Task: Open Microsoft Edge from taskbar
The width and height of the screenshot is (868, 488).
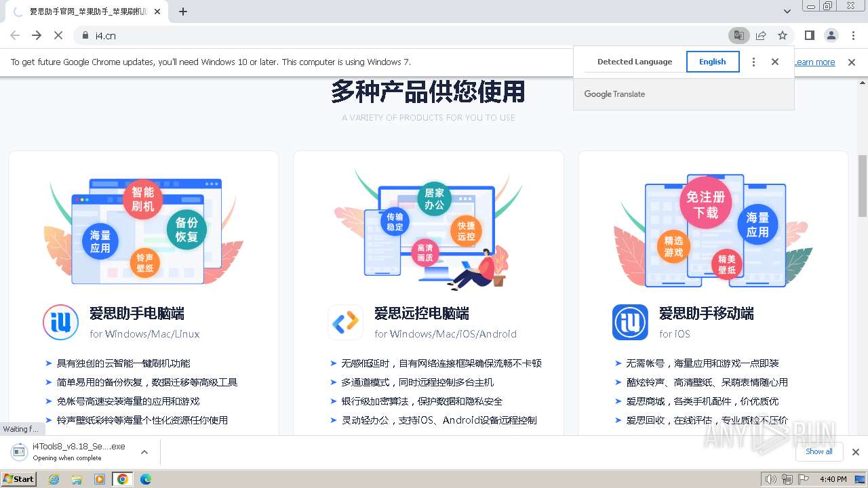Action: coord(146,479)
